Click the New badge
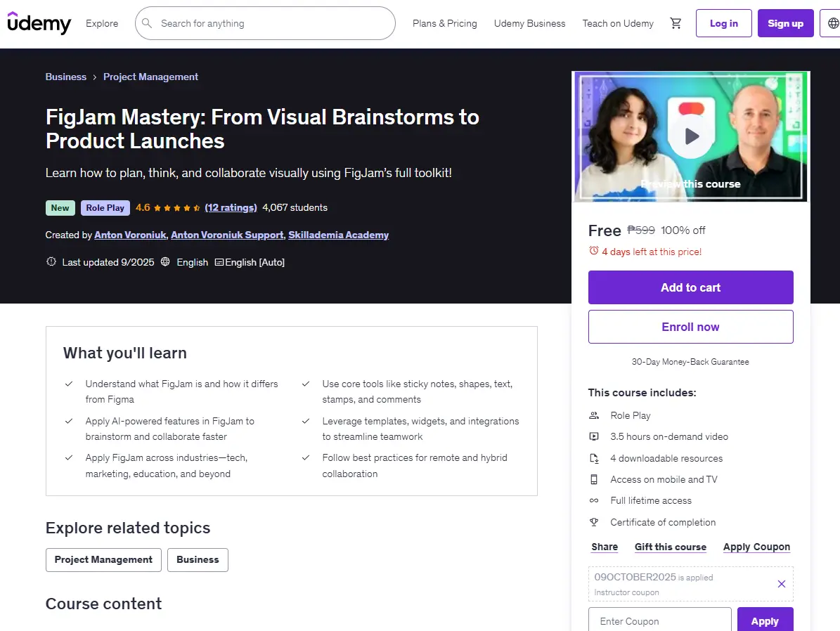This screenshot has width=840, height=631. tap(60, 208)
